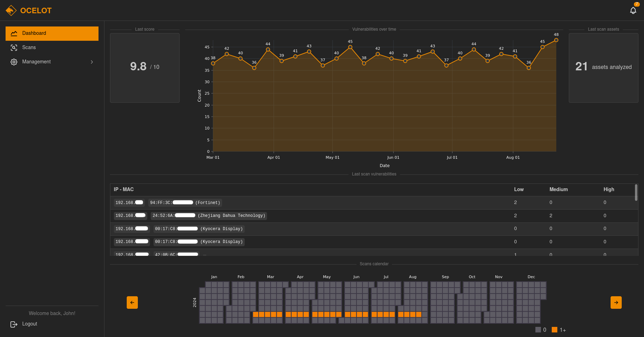
Task: Select the Dashboard chart icon in sidebar
Action: tap(14, 33)
